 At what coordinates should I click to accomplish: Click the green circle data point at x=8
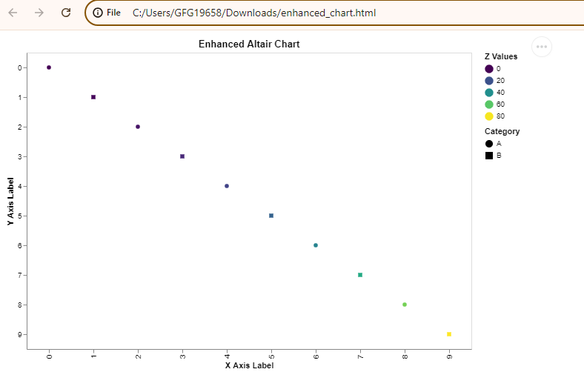tap(405, 305)
